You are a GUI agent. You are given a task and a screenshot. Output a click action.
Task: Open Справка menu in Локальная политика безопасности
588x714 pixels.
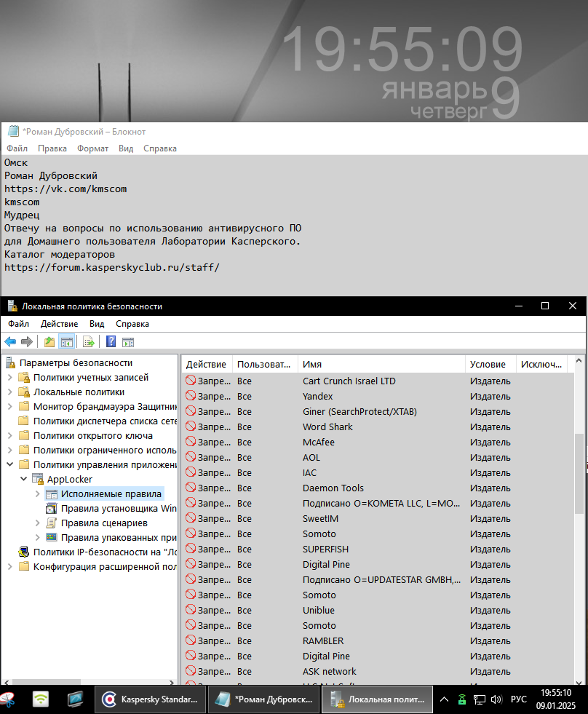click(x=132, y=324)
